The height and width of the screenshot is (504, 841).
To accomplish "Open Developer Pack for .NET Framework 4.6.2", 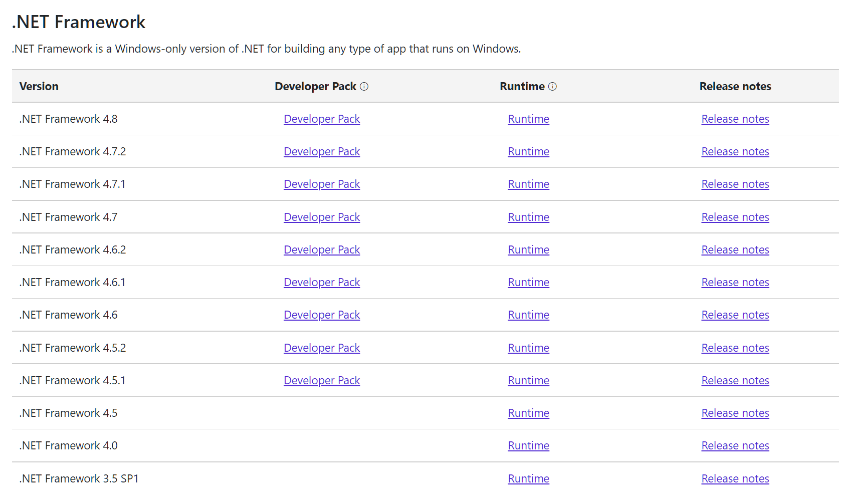I will pyautogui.click(x=322, y=250).
